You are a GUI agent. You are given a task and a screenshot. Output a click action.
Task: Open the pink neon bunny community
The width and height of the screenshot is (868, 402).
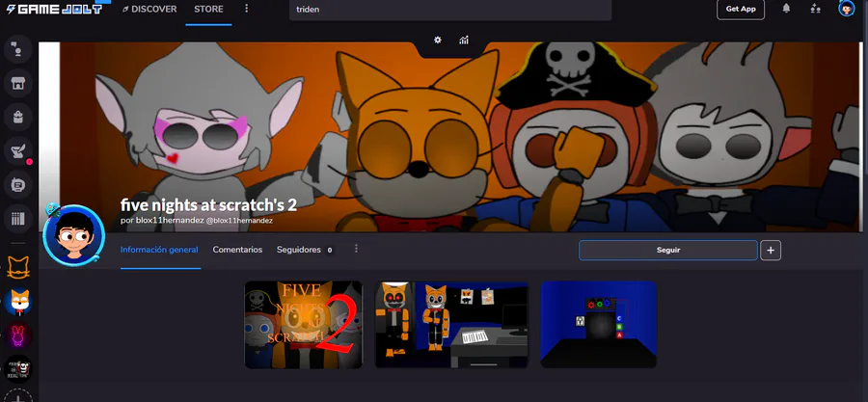click(18, 335)
